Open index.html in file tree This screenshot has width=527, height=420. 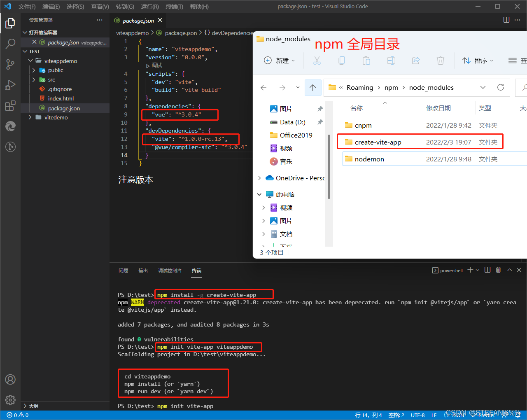click(x=61, y=98)
